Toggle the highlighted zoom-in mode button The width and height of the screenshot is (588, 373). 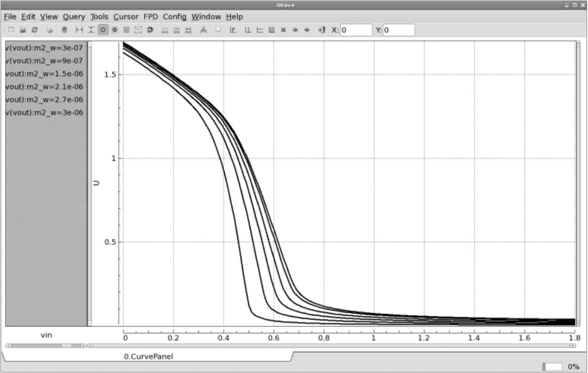(x=103, y=30)
